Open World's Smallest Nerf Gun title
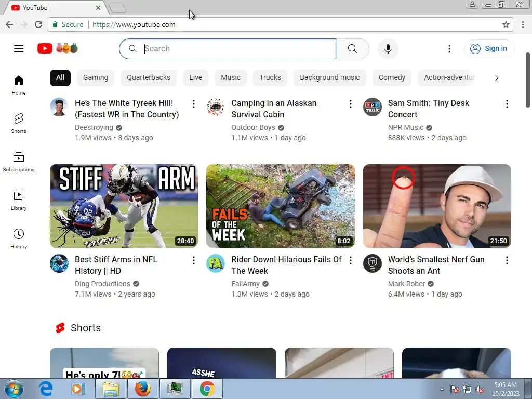The image size is (532, 399). point(436,265)
